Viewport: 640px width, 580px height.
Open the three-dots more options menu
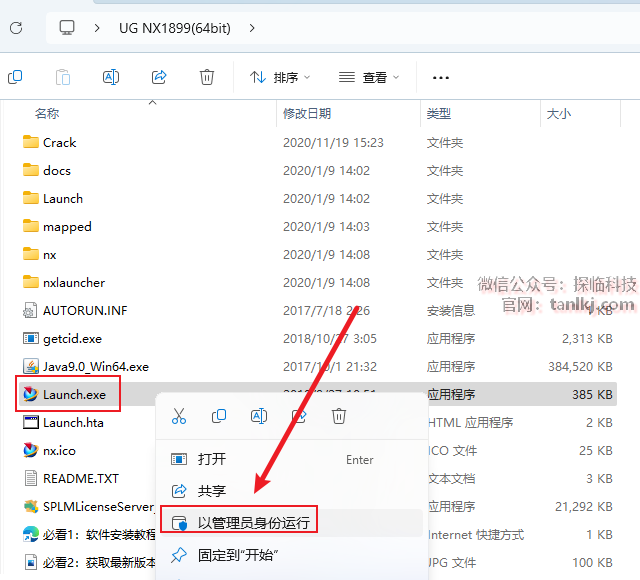coord(441,78)
